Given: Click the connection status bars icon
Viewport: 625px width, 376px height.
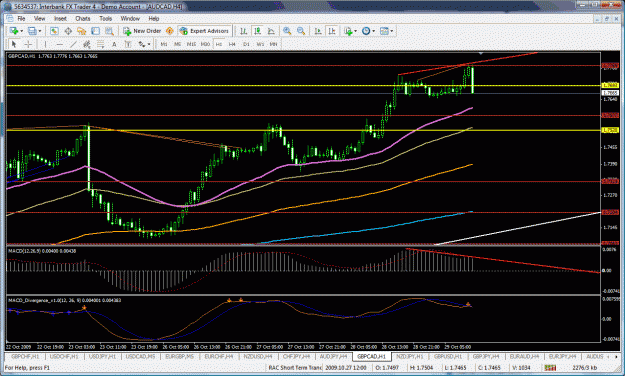Looking at the screenshot, I should pos(550,368).
